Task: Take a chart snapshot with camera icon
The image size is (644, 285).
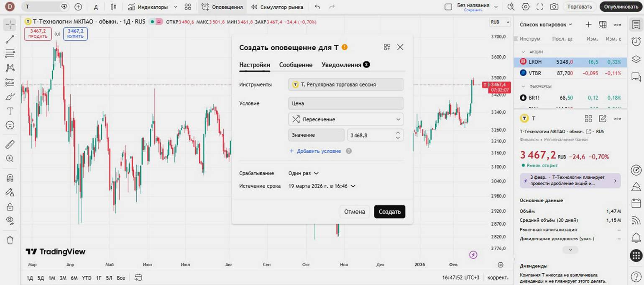Action: 554,7
